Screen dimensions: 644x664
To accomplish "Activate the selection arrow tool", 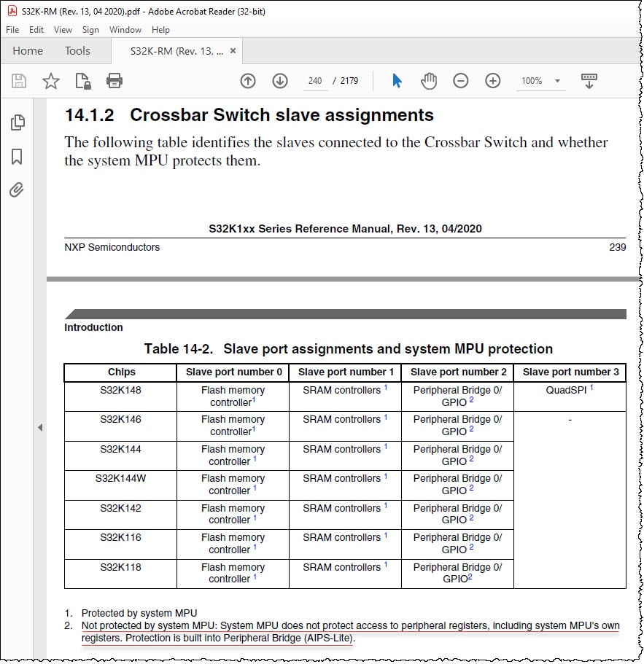I will 397,80.
